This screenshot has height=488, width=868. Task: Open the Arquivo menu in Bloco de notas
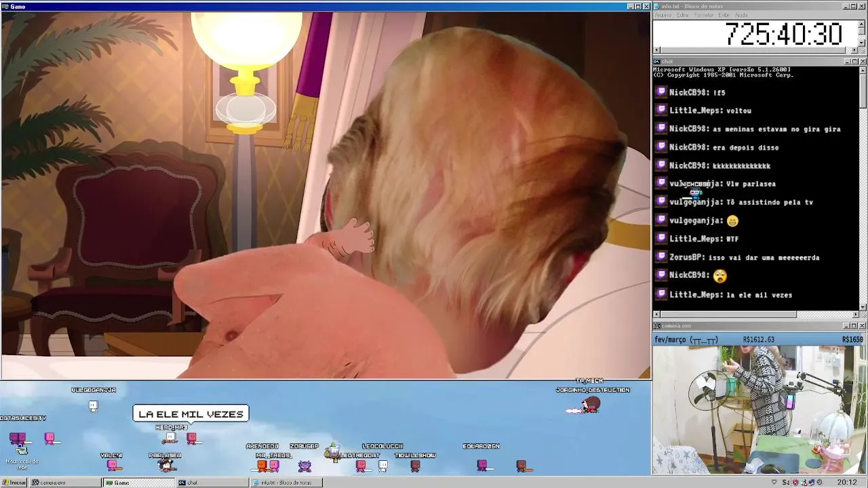click(663, 15)
